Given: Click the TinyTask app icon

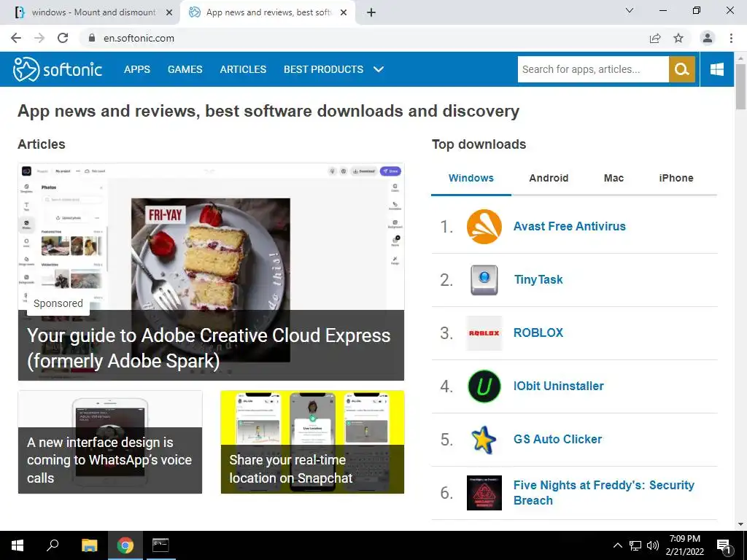Looking at the screenshot, I should pos(484,280).
